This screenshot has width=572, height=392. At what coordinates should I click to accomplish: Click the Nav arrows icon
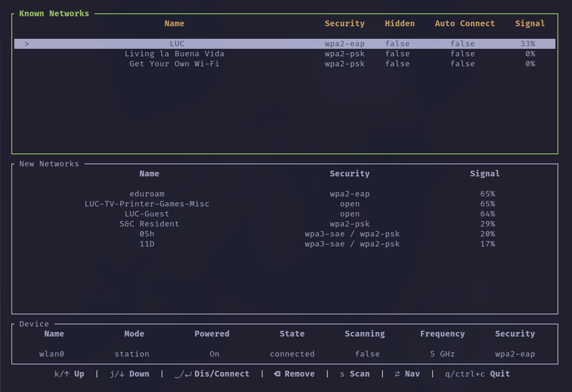pyautogui.click(x=397, y=374)
